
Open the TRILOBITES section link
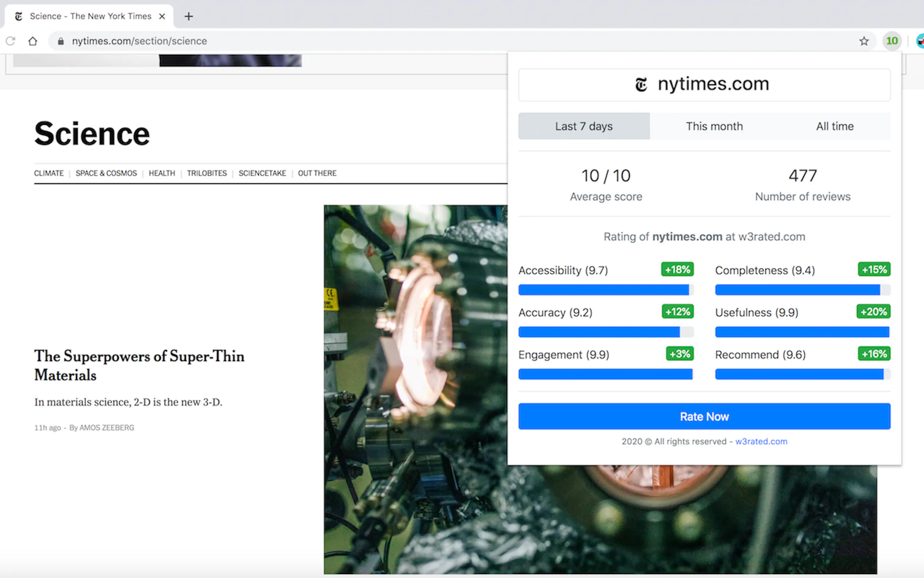(x=207, y=173)
